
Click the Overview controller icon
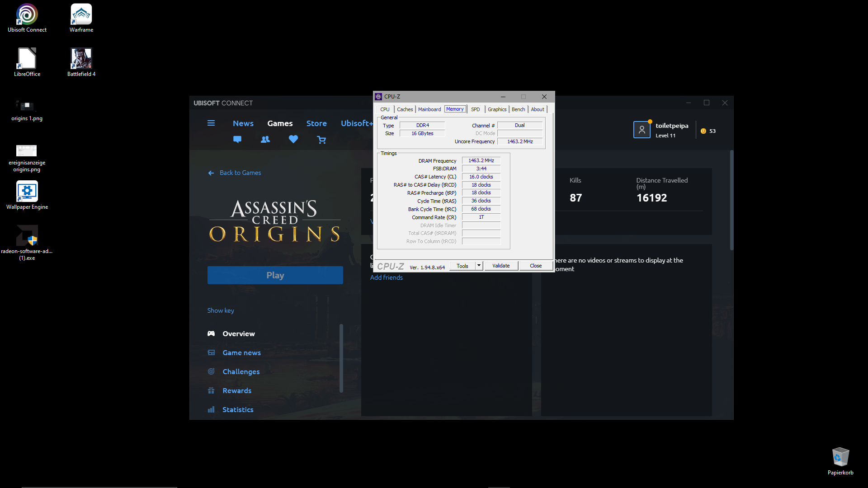(x=211, y=333)
